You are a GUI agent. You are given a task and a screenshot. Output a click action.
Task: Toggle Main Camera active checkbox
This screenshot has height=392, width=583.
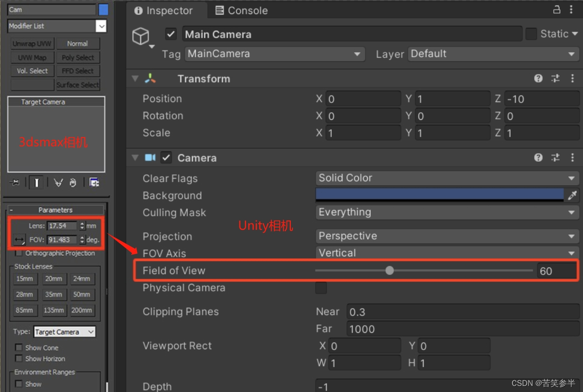[171, 34]
